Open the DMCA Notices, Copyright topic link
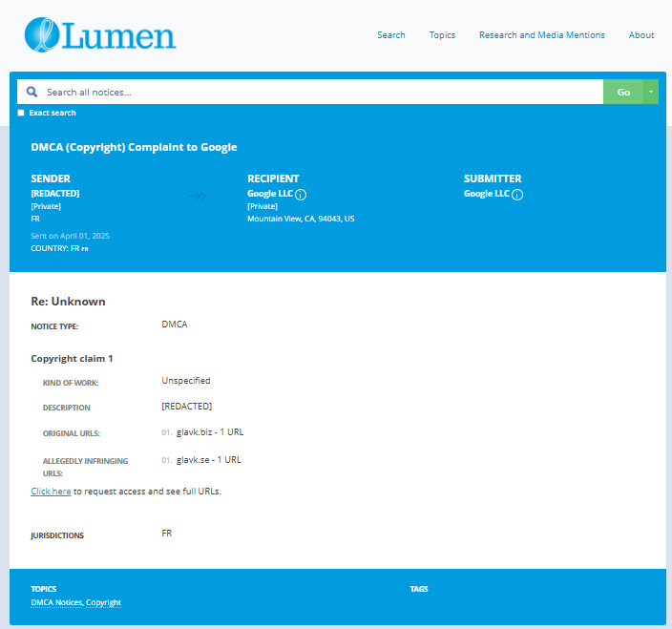 (x=75, y=602)
